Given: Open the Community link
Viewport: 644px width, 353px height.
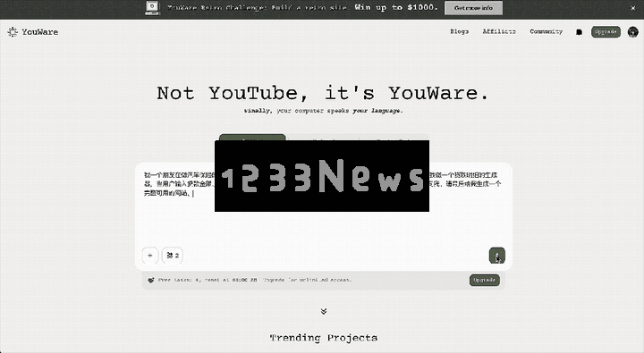Looking at the screenshot, I should tap(546, 31).
